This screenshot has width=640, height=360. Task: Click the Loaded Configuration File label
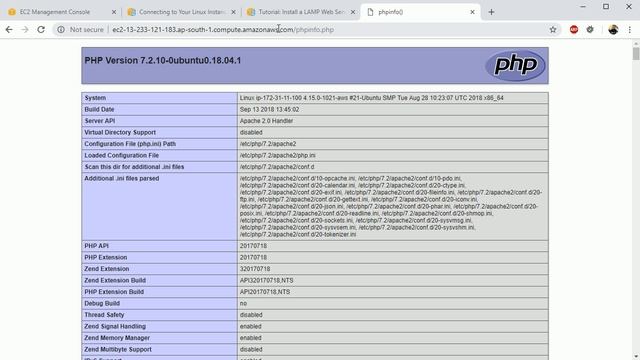pos(122,156)
